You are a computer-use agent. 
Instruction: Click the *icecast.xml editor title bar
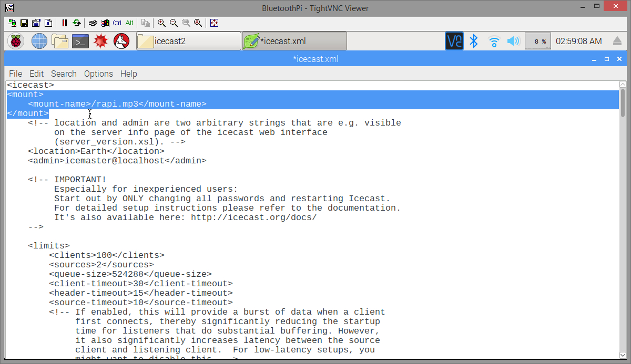click(315, 59)
